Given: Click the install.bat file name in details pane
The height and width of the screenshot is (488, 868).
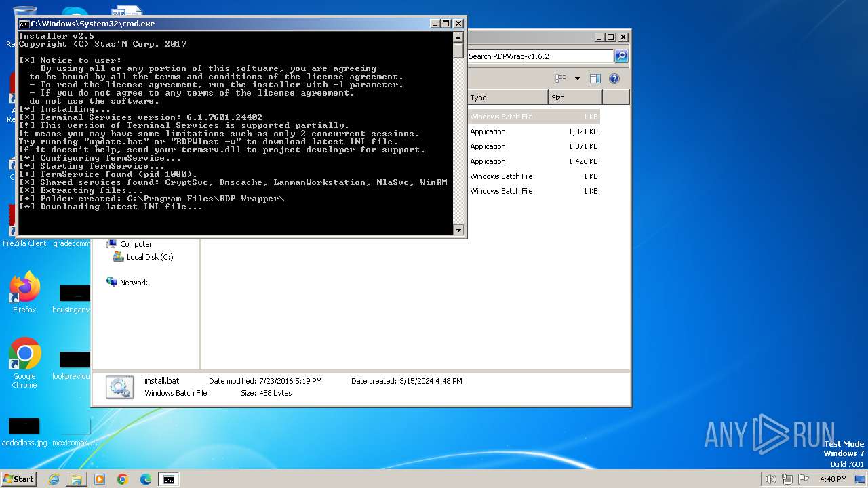Looking at the screenshot, I should click(162, 381).
